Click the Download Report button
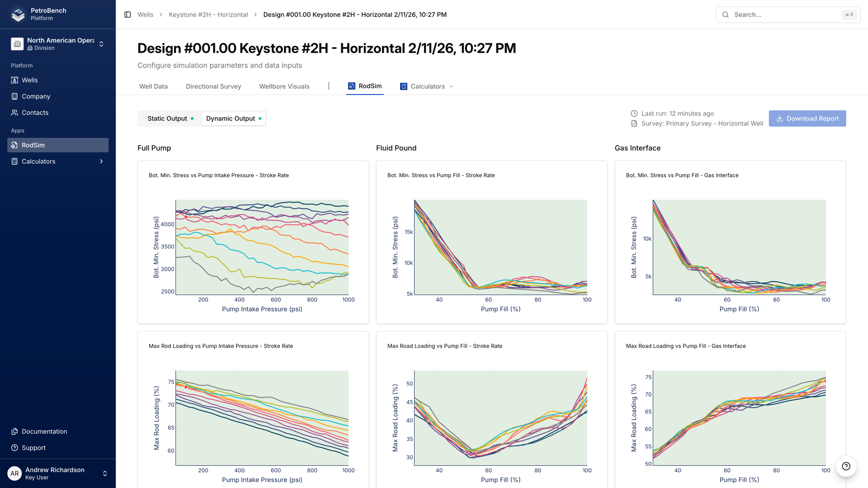868x488 pixels. [807, 118]
